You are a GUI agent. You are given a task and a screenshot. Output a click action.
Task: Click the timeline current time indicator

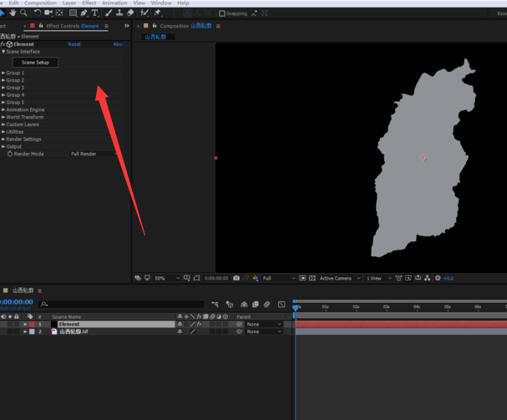(x=295, y=307)
